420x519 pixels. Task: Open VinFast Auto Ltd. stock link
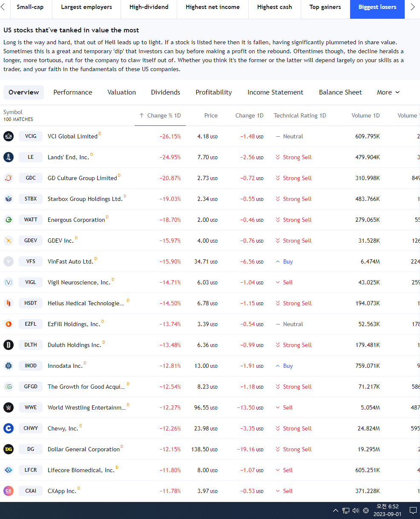point(70,261)
